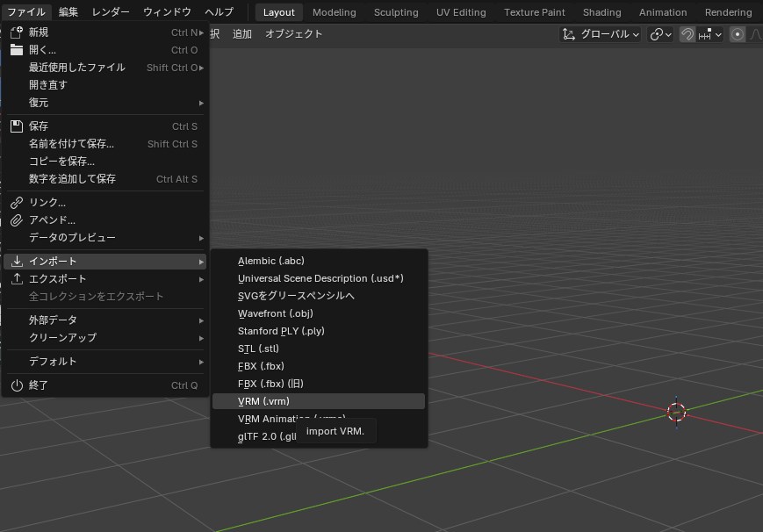Switch to the Sculpting workspace tab
Screen dimensions: 763x532
pyautogui.click(x=395, y=12)
